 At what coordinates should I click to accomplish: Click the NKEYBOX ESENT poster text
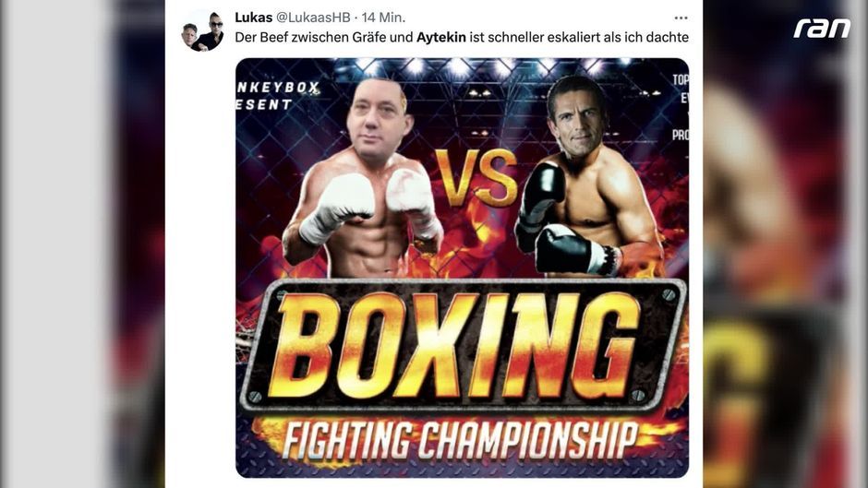(278, 96)
